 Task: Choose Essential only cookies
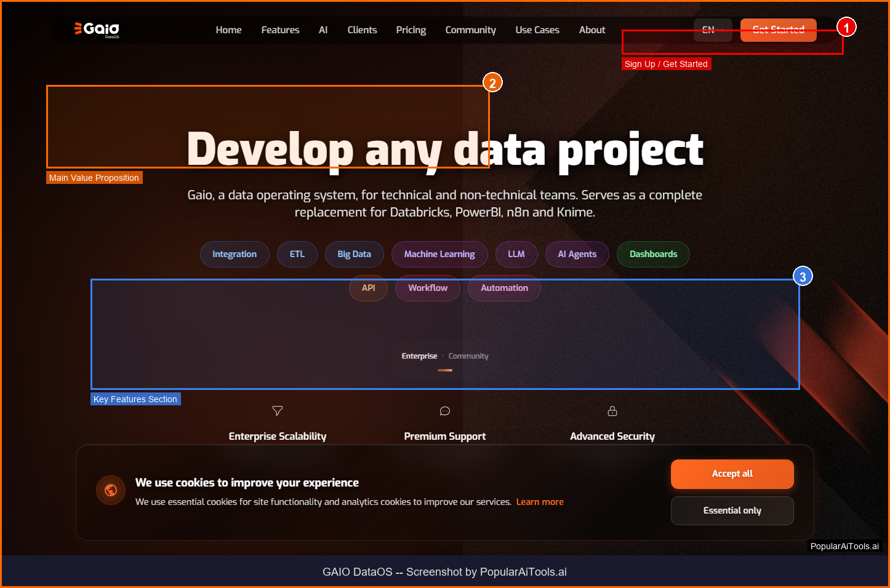(x=732, y=511)
